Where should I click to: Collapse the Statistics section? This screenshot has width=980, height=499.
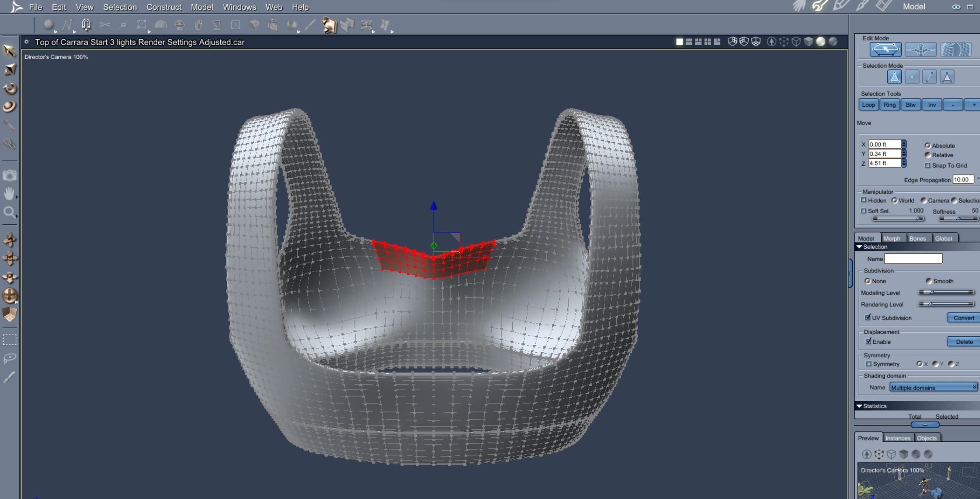click(x=859, y=406)
